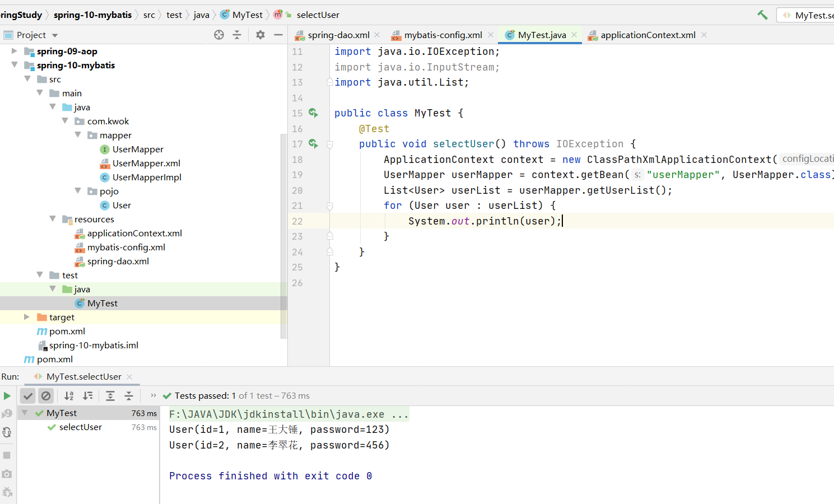Toggle the Show Passed tests checkmark button

[x=28, y=396]
